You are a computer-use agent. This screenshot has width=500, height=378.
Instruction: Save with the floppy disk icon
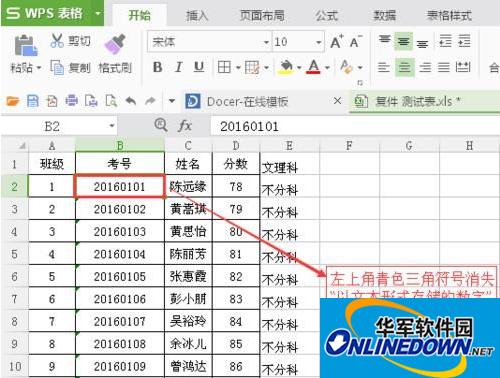click(x=33, y=101)
